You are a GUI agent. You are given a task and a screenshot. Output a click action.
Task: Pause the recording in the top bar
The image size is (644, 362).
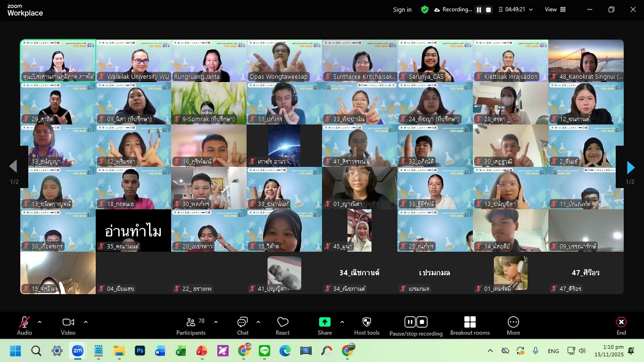[x=479, y=10]
